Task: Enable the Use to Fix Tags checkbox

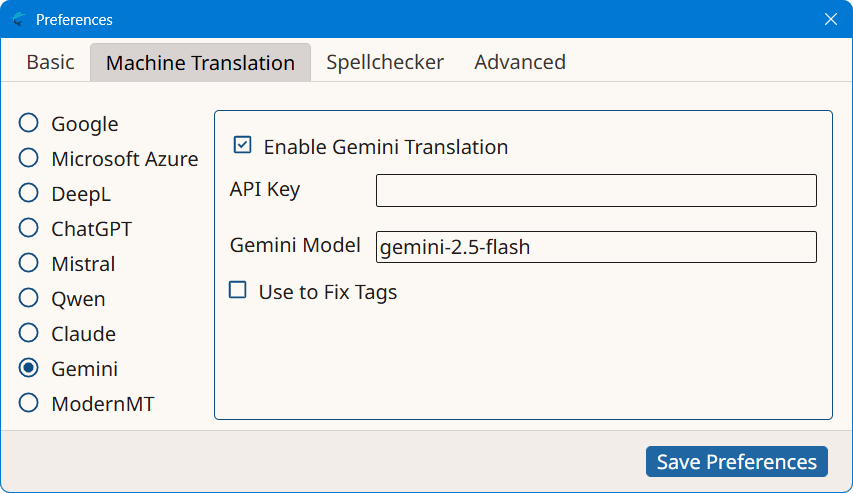Action: [238, 291]
